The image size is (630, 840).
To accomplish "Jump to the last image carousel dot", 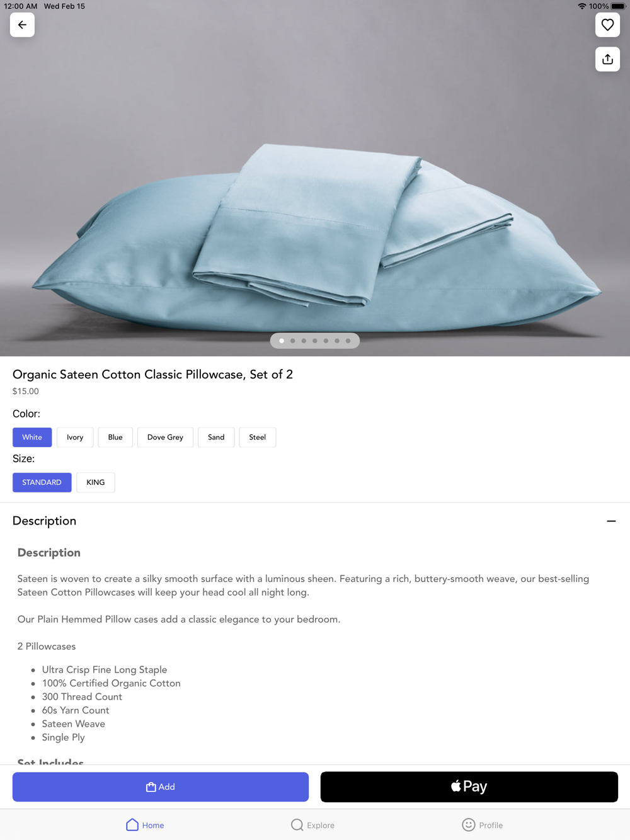I will click(x=348, y=341).
